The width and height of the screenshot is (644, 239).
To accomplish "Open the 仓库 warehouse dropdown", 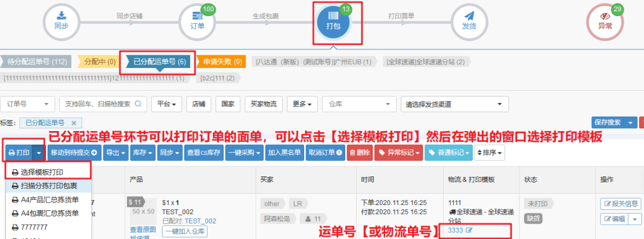I will pyautogui.click(x=360, y=104).
